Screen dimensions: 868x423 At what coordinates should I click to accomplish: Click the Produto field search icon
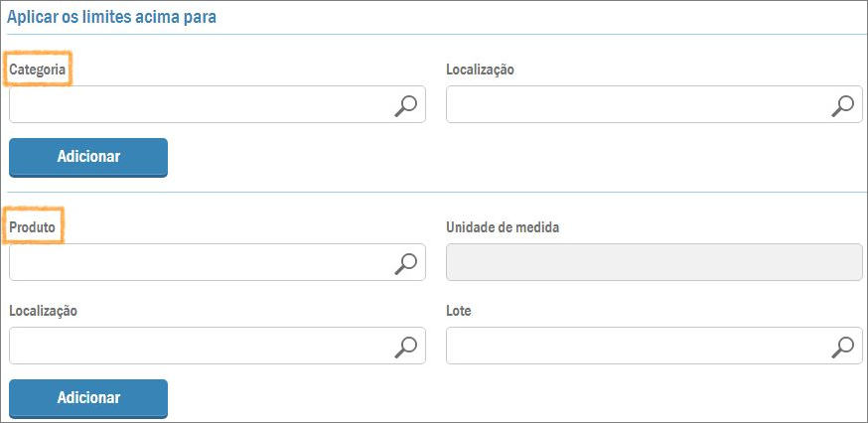pyautogui.click(x=405, y=263)
